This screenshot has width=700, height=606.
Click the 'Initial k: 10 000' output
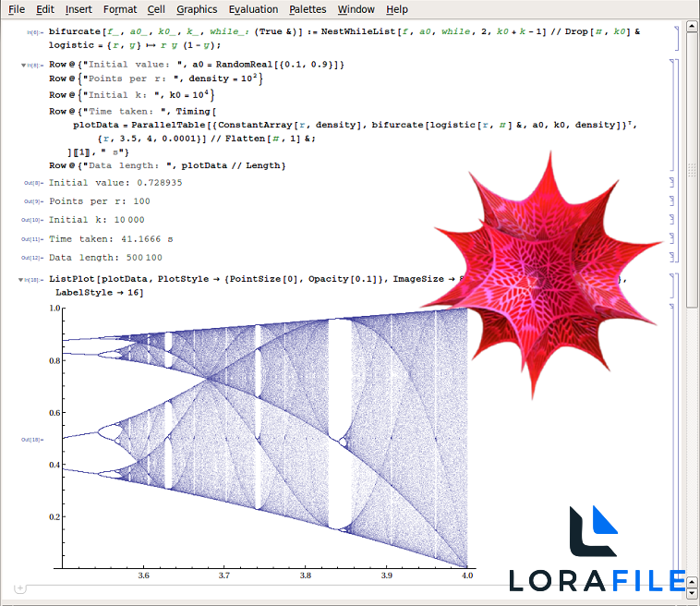tap(96, 220)
